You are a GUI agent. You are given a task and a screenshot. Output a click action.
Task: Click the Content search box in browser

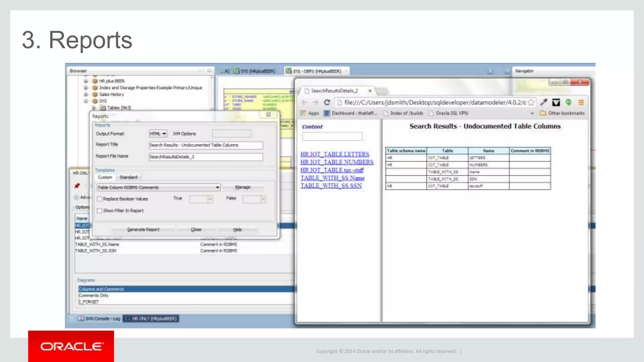[332, 136]
